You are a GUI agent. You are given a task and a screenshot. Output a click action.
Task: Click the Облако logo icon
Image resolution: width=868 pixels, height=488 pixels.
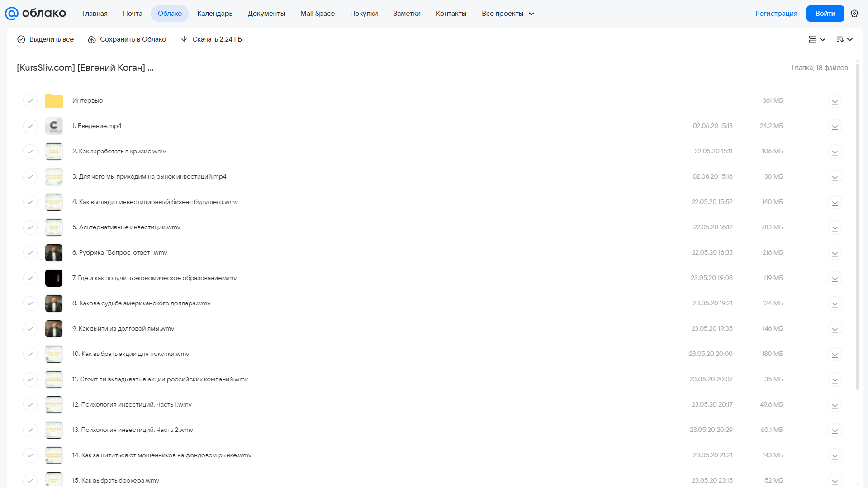(x=11, y=14)
